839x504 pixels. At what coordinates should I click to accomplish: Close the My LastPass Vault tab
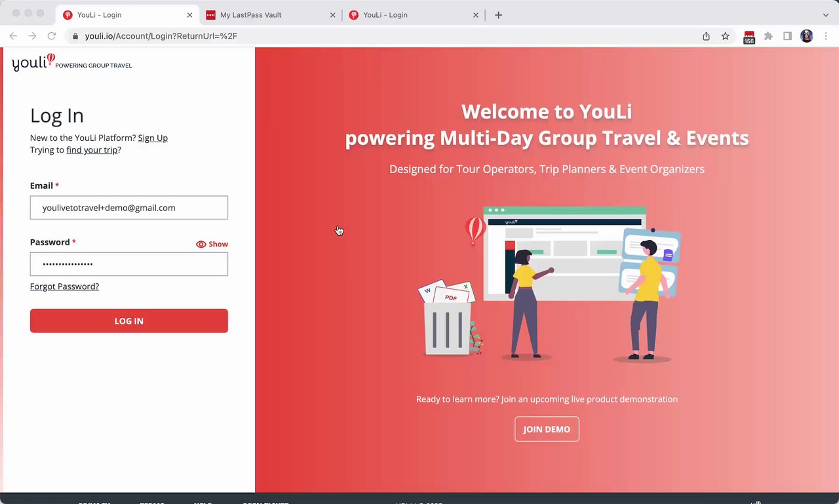(332, 14)
